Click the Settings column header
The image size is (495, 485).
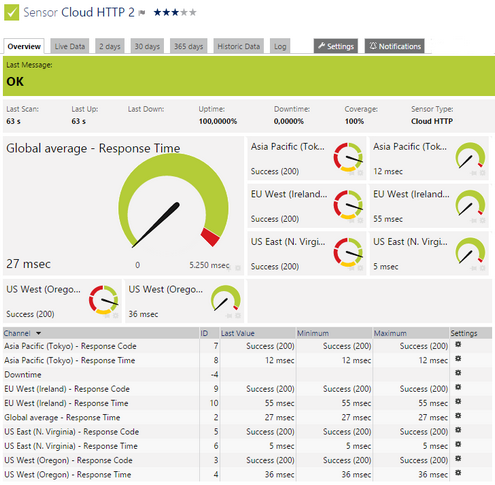(x=464, y=333)
